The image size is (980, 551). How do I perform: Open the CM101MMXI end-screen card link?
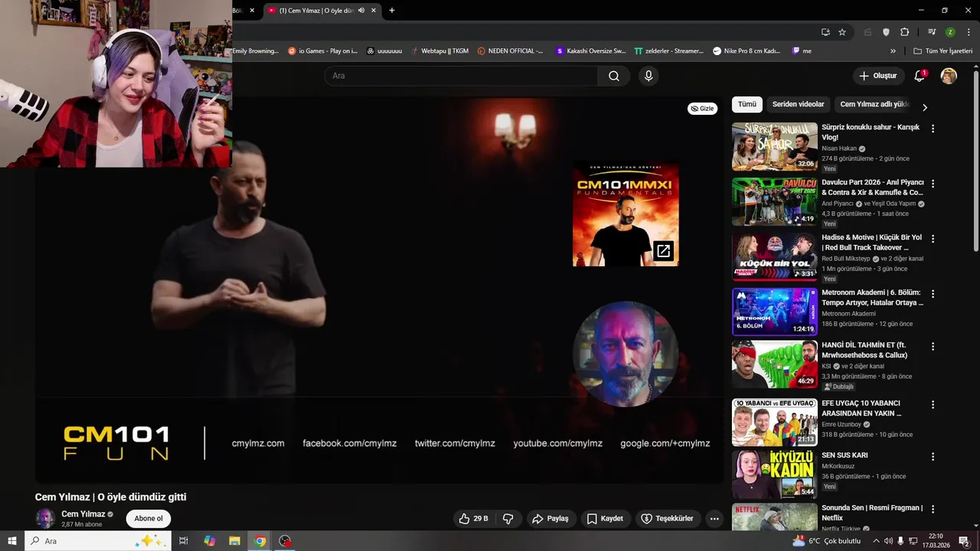click(x=626, y=214)
